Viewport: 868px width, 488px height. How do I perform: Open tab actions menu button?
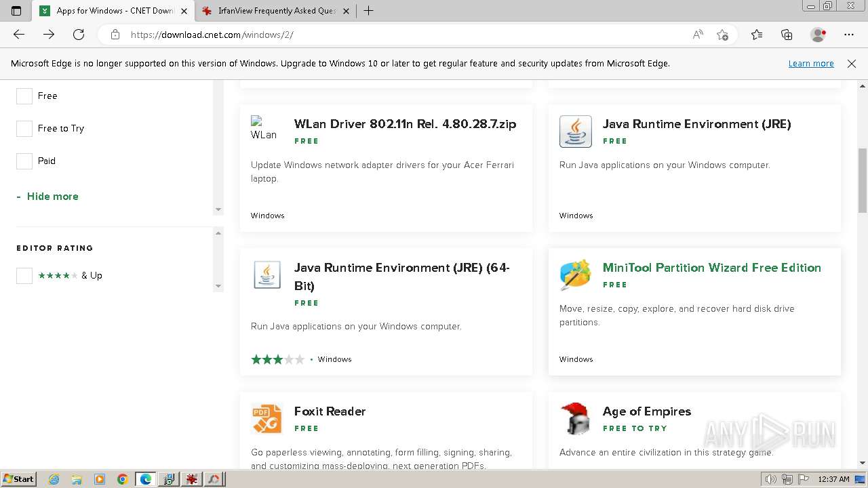[x=16, y=11]
